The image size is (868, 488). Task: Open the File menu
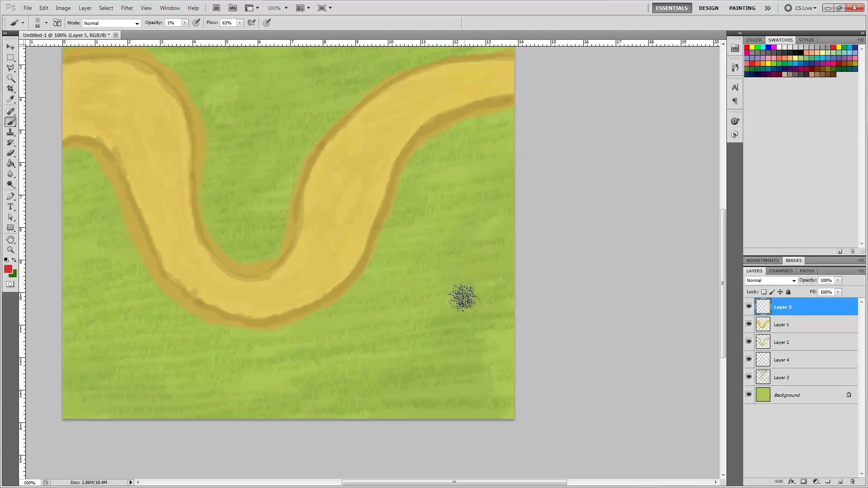28,8
